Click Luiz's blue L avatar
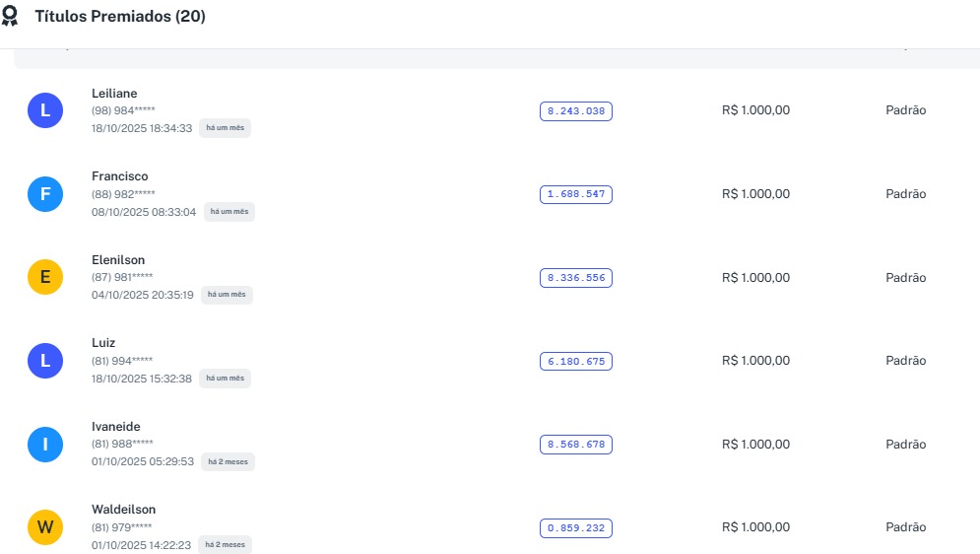 [x=45, y=361]
